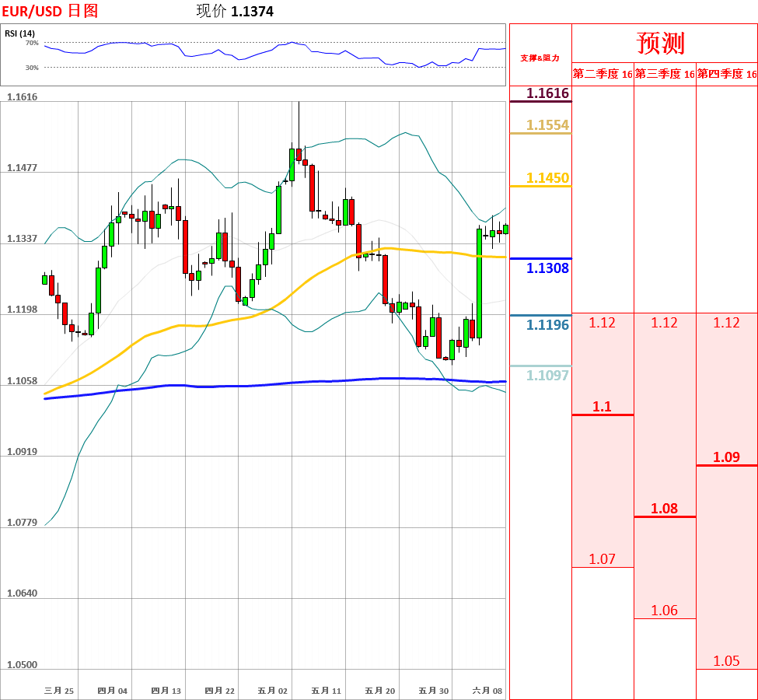
Task: Select the 第四季度 16 column header
Action: (x=727, y=74)
